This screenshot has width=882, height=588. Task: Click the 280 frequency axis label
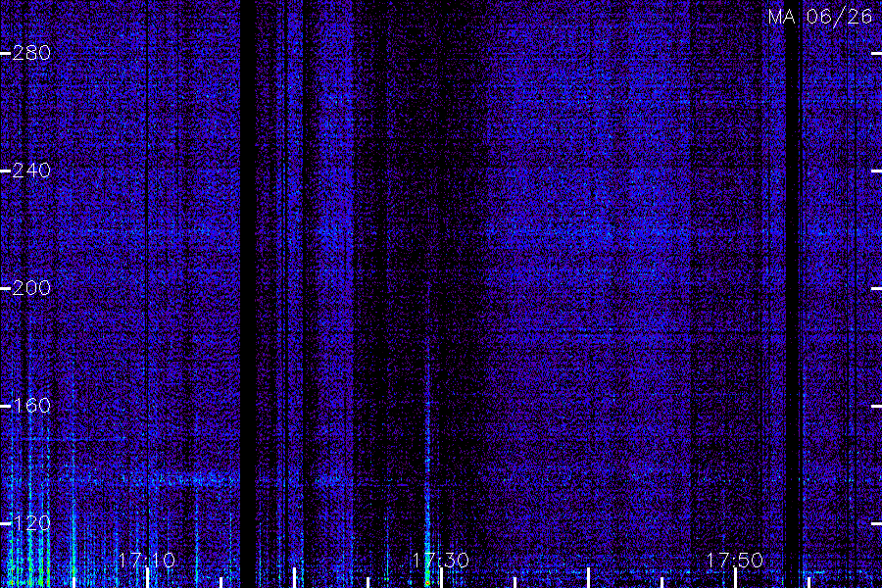point(31,53)
